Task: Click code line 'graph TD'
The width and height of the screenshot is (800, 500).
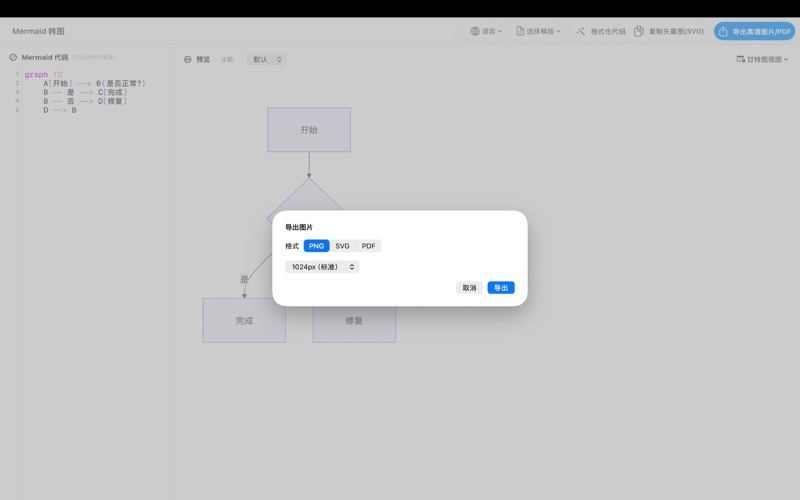Action: pyautogui.click(x=43, y=74)
